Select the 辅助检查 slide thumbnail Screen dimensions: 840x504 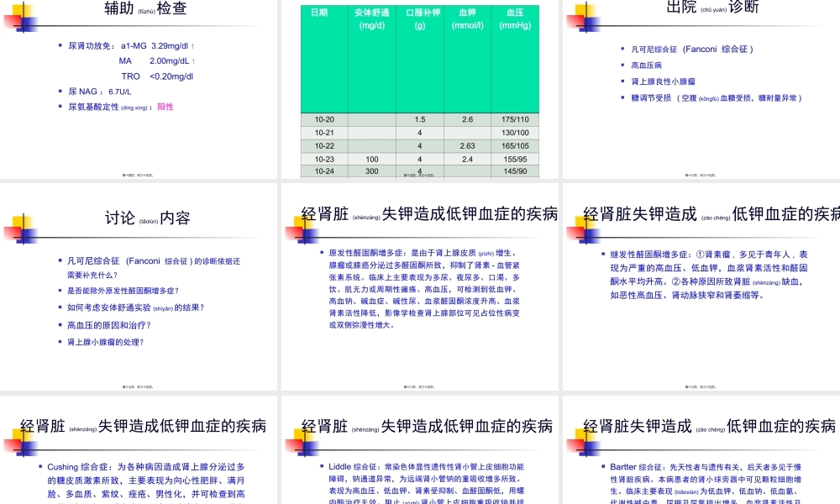point(139,88)
